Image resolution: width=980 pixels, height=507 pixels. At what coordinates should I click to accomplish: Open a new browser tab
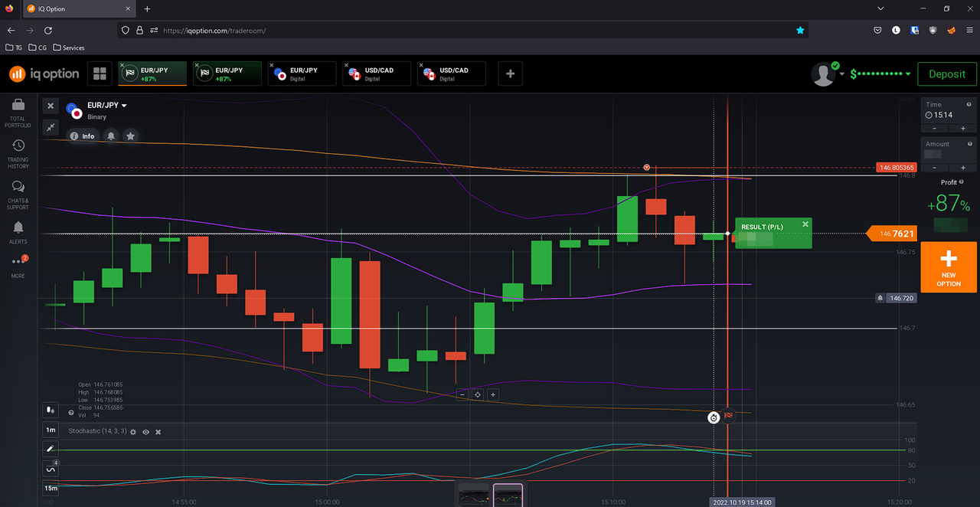147,8
